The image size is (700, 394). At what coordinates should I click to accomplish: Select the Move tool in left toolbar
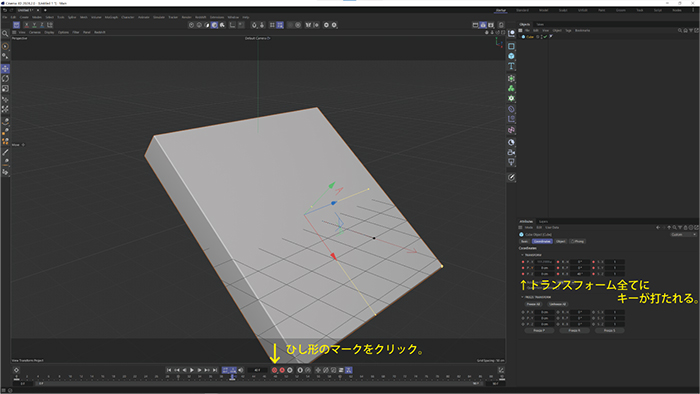point(5,69)
